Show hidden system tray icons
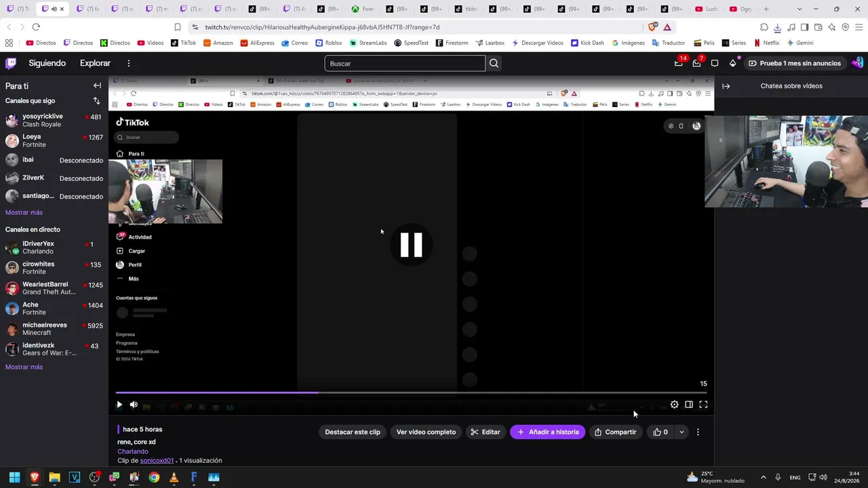 pos(763,477)
